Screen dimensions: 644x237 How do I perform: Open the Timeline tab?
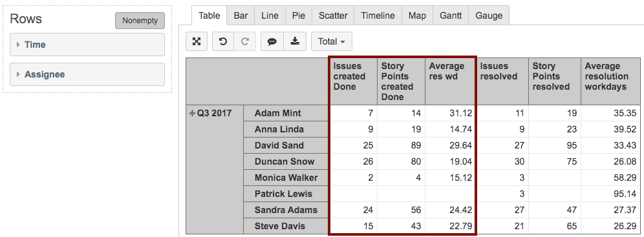pyautogui.click(x=378, y=15)
